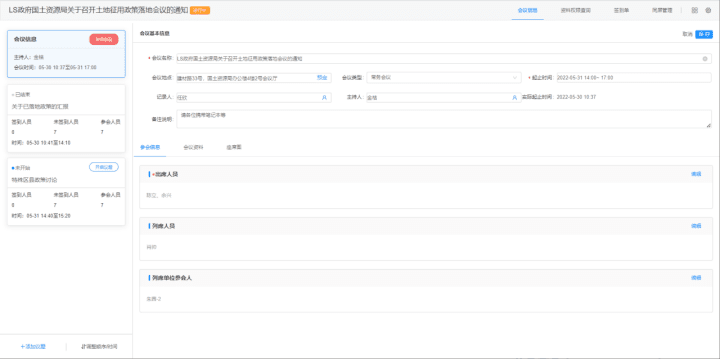Click the orange status badge beside meeting title
720x360 pixels.
coord(200,10)
